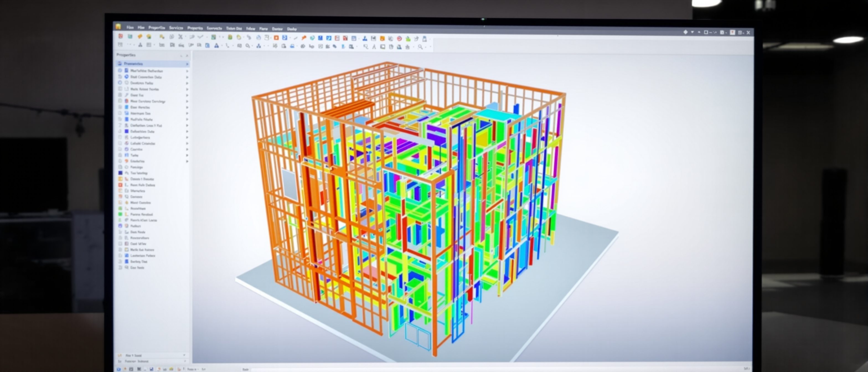The image size is (868, 372).
Task: Select the highlighted top row in the Properties list
Action: 153,64
